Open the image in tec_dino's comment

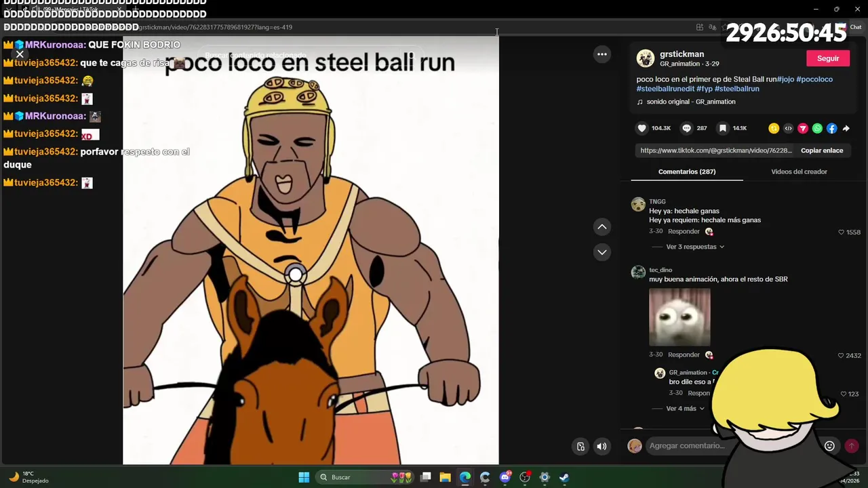pos(679,317)
